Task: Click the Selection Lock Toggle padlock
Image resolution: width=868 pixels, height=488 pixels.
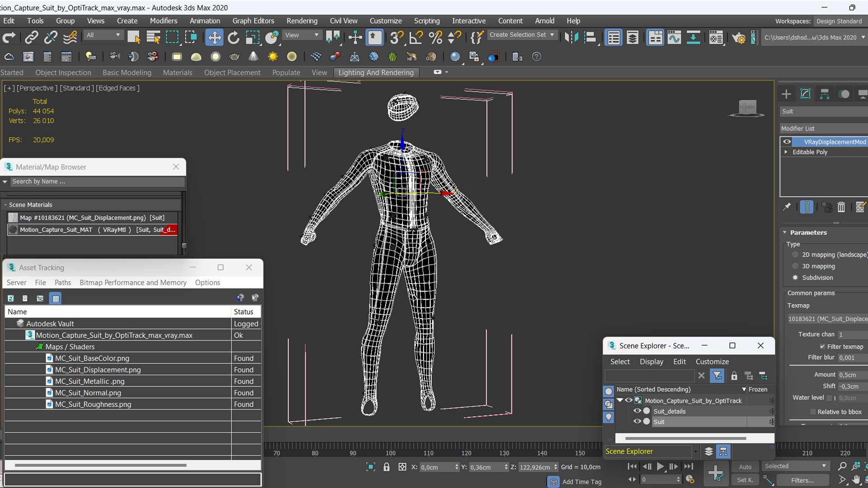Action: pyautogui.click(x=387, y=467)
